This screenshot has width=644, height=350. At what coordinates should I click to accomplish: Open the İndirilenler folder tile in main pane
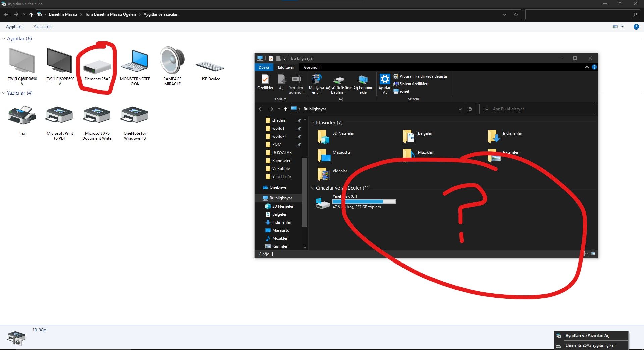505,137
